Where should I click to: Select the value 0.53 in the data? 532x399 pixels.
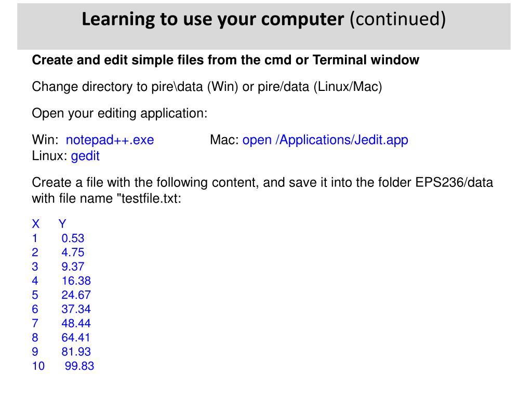coord(73,238)
